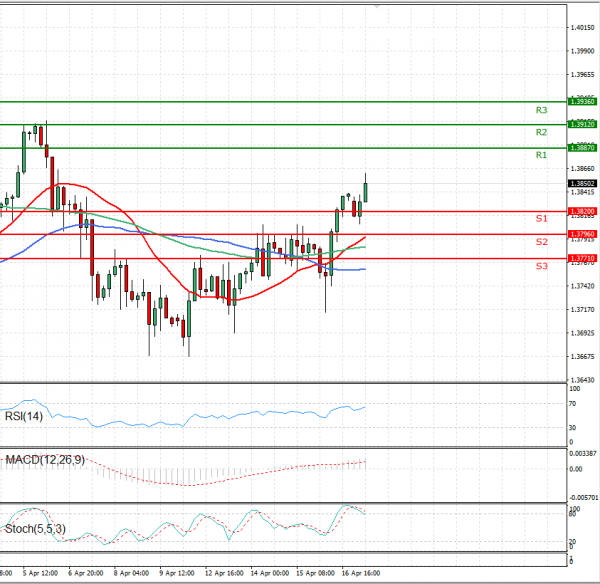The height and width of the screenshot is (584, 600).
Task: Click the 1.36675 price axis value
Action: click(x=582, y=356)
